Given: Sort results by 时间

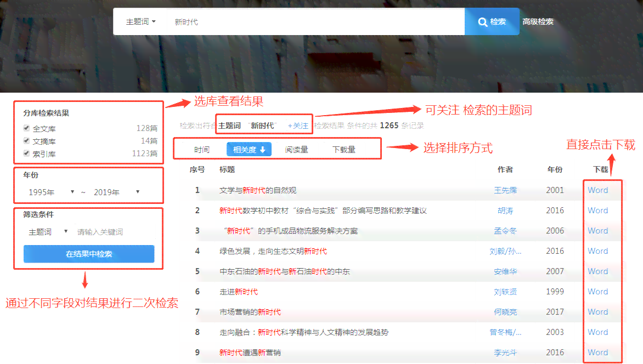Looking at the screenshot, I should point(202,150).
